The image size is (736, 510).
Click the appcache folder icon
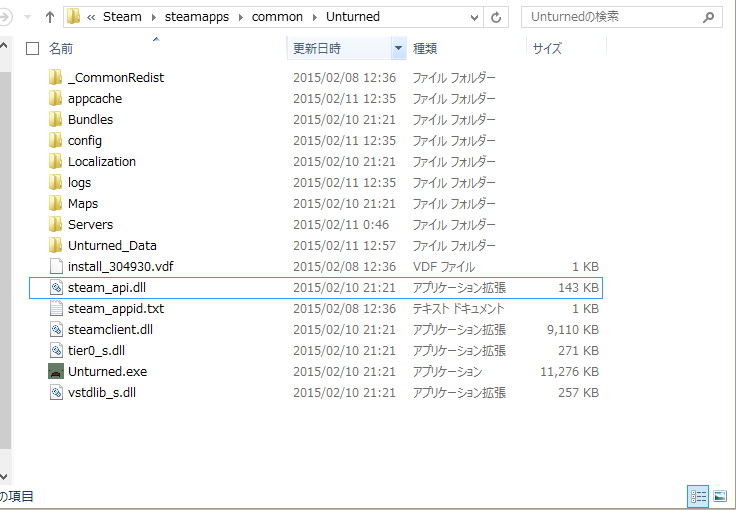pyautogui.click(x=55, y=98)
